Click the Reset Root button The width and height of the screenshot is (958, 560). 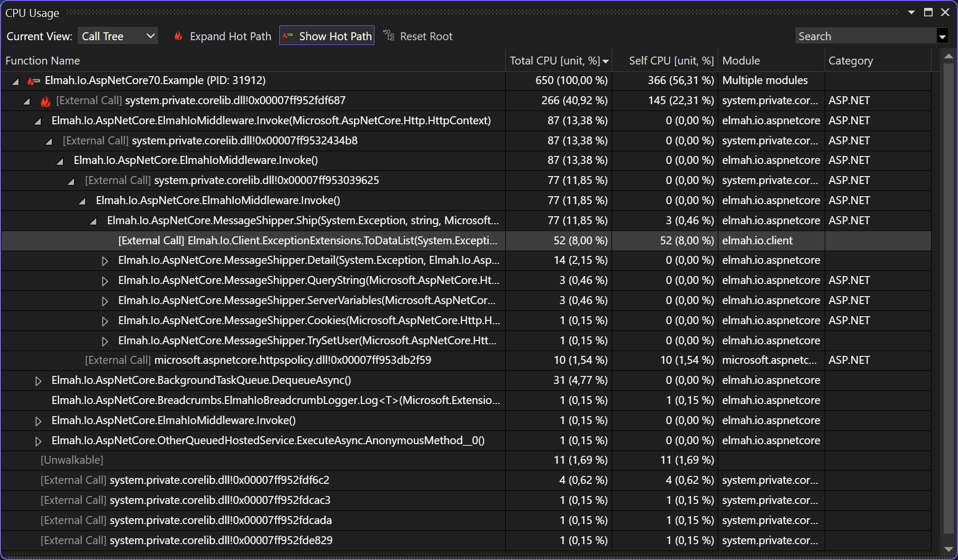pyautogui.click(x=426, y=36)
